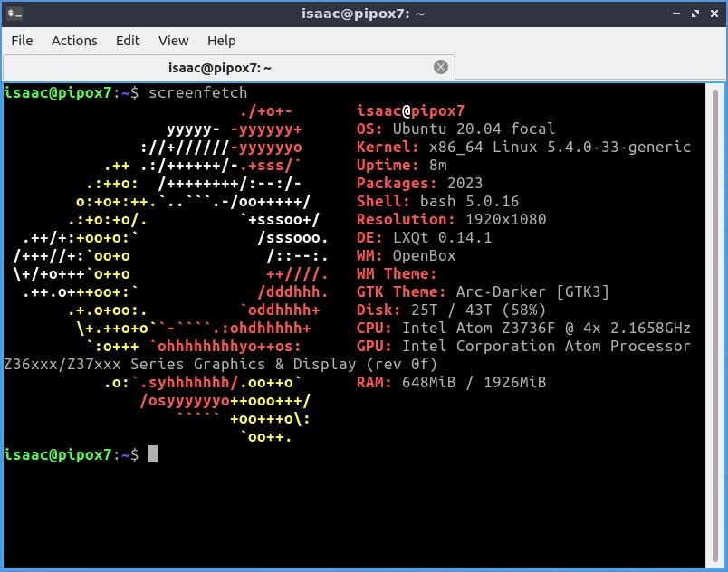Click the screenfetch command text
728x572 pixels.
[197, 93]
